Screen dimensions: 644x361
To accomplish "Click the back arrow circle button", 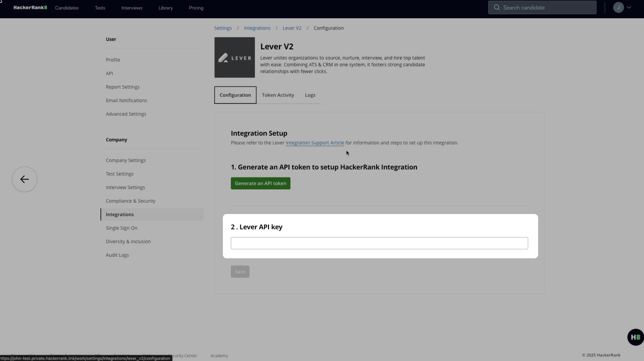I will (25, 179).
